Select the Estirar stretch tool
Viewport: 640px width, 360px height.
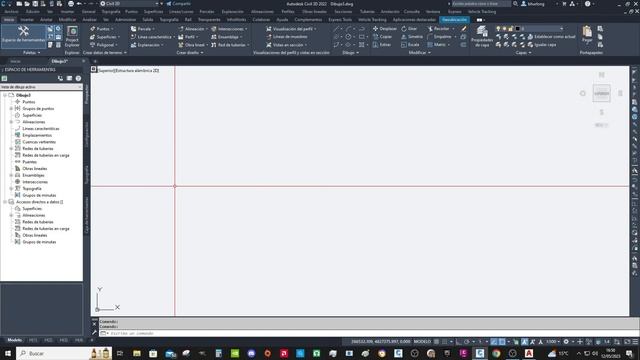382,44
